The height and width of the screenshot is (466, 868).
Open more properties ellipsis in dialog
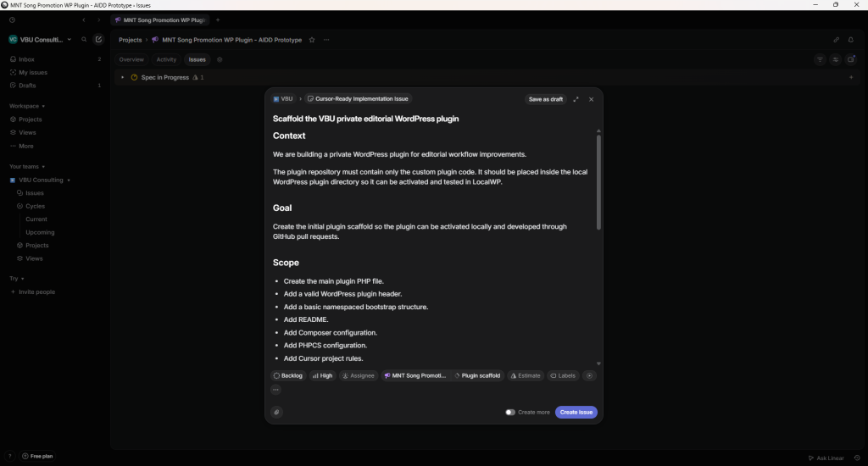275,390
